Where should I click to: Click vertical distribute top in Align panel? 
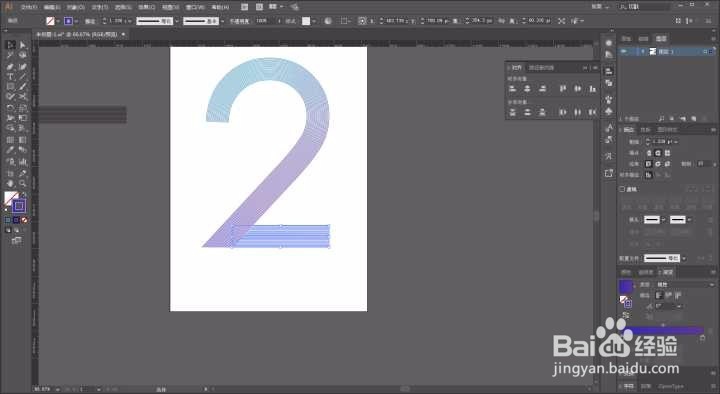(512, 112)
